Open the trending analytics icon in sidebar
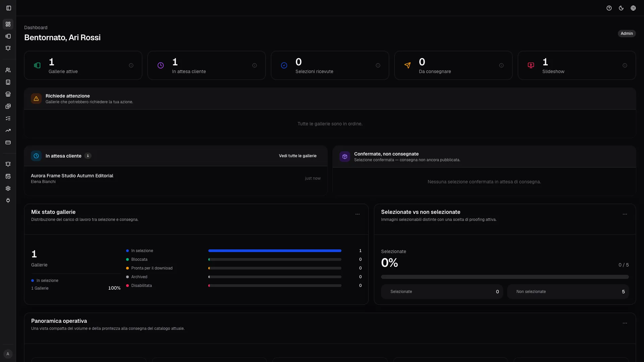 (8, 130)
